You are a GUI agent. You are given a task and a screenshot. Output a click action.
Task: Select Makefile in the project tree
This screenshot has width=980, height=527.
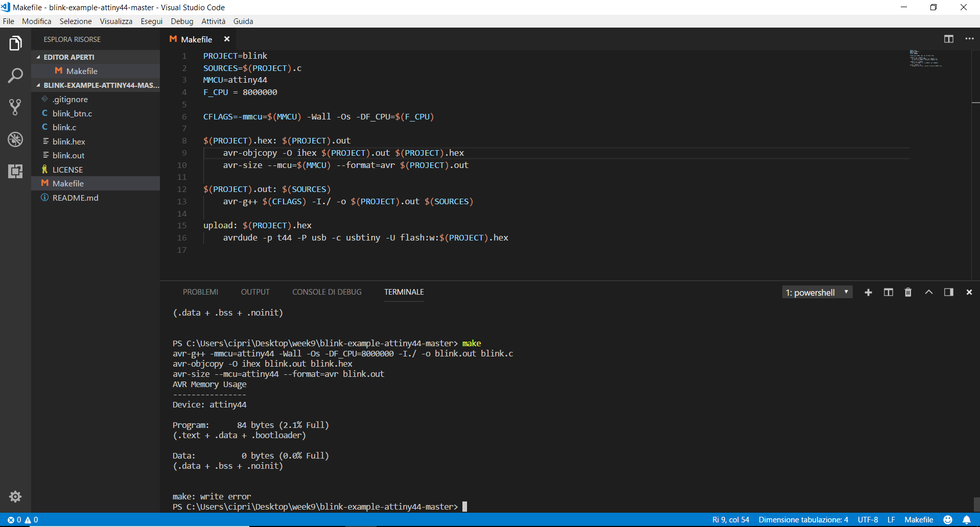pos(96,183)
